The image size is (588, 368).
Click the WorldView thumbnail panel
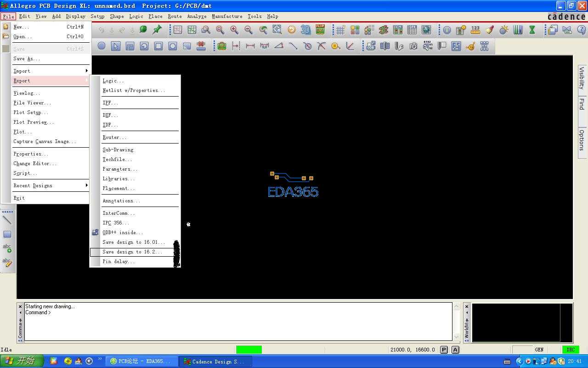(x=522, y=322)
